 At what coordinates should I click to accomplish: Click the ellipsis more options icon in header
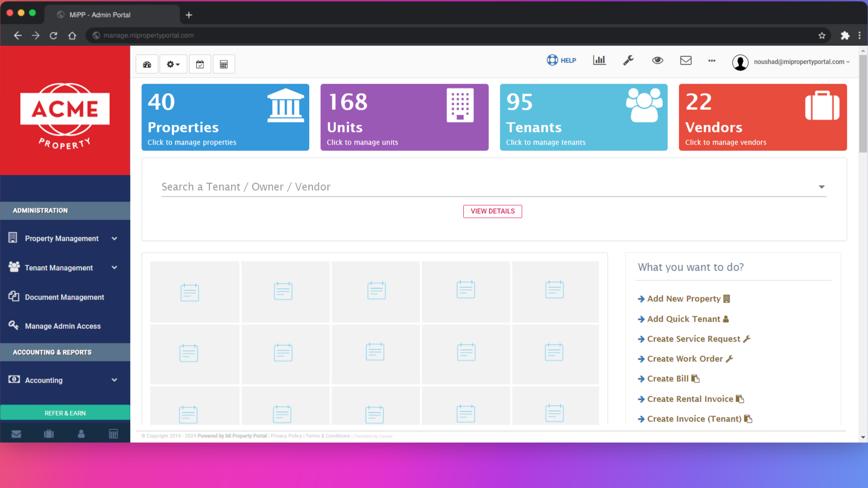click(x=712, y=61)
